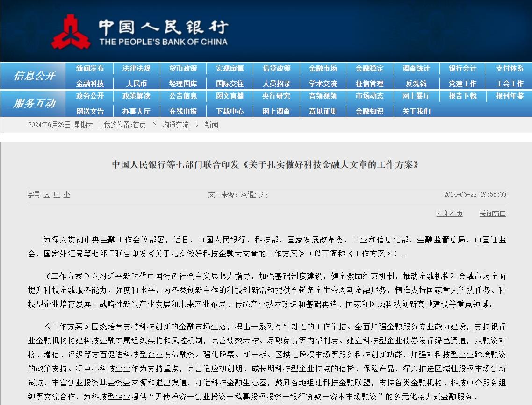Set font size to large (大)
This screenshot has width=532, height=405.
point(47,195)
